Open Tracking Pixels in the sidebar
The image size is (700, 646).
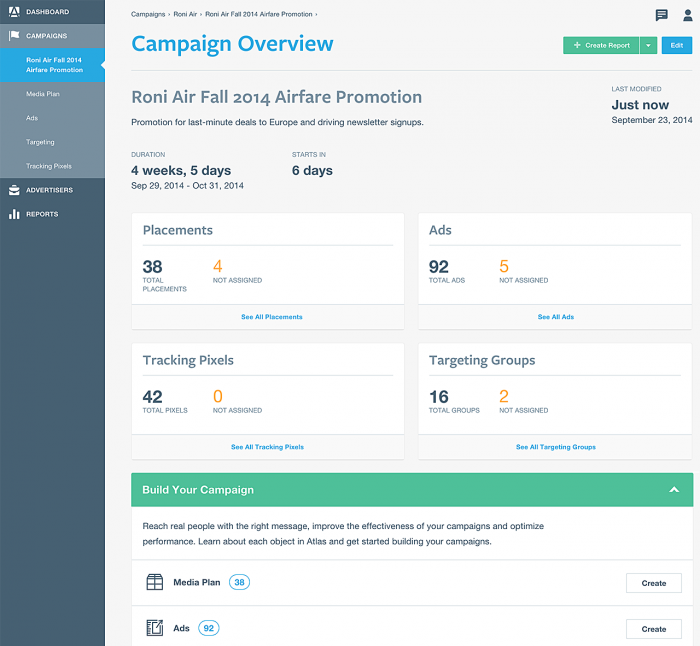[x=49, y=166]
